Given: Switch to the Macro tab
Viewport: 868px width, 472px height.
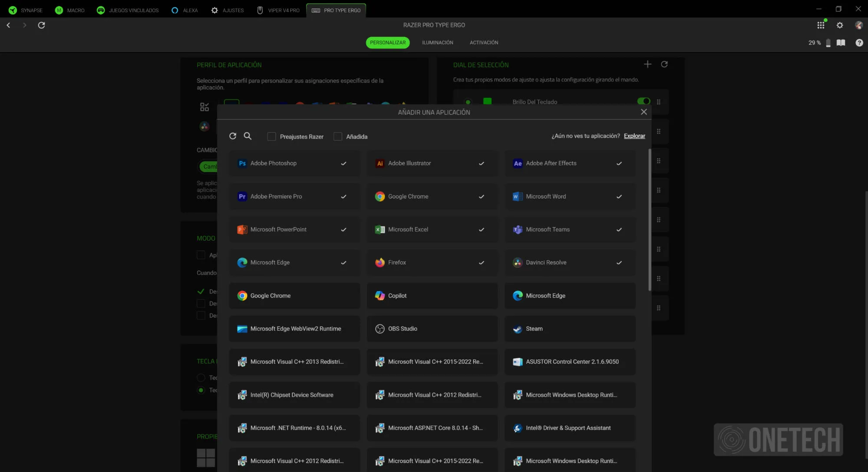Looking at the screenshot, I should [70, 10].
